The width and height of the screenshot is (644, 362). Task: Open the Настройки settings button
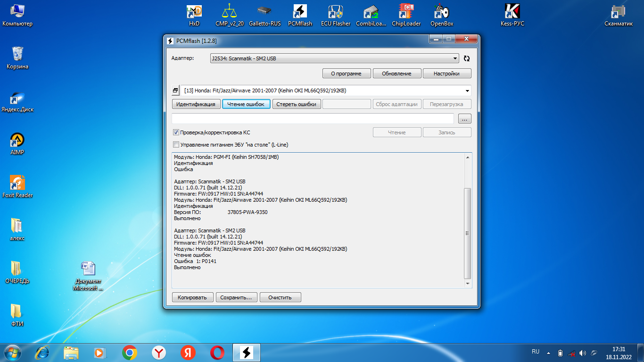coord(446,74)
